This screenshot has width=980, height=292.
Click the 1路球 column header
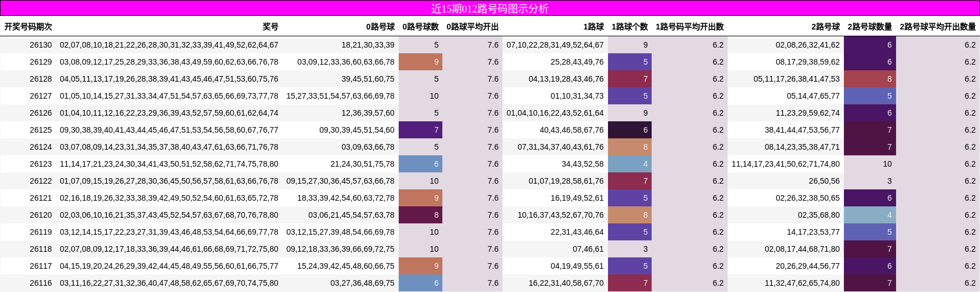pyautogui.click(x=593, y=27)
